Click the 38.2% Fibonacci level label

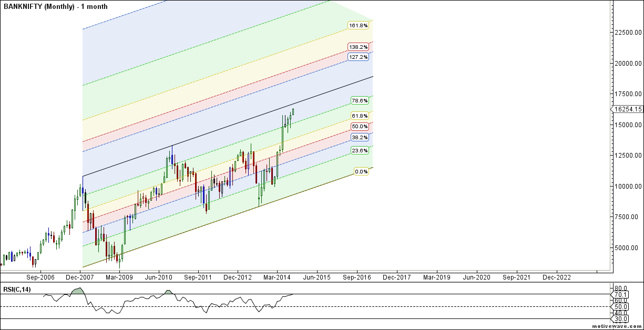coord(360,137)
